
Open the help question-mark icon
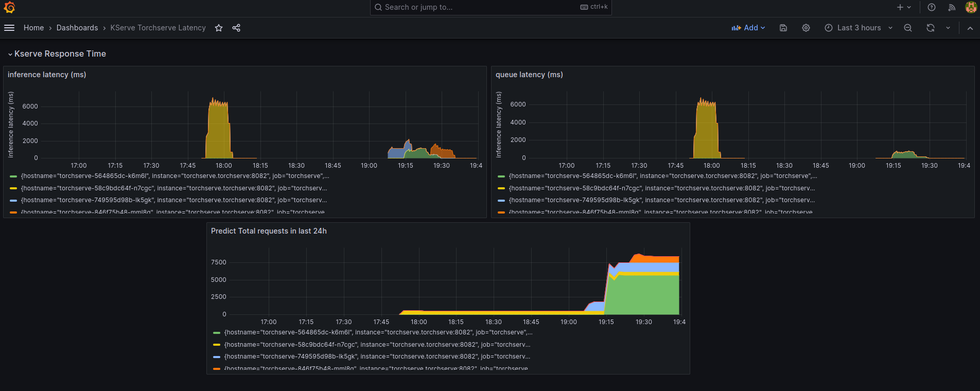[932, 7]
